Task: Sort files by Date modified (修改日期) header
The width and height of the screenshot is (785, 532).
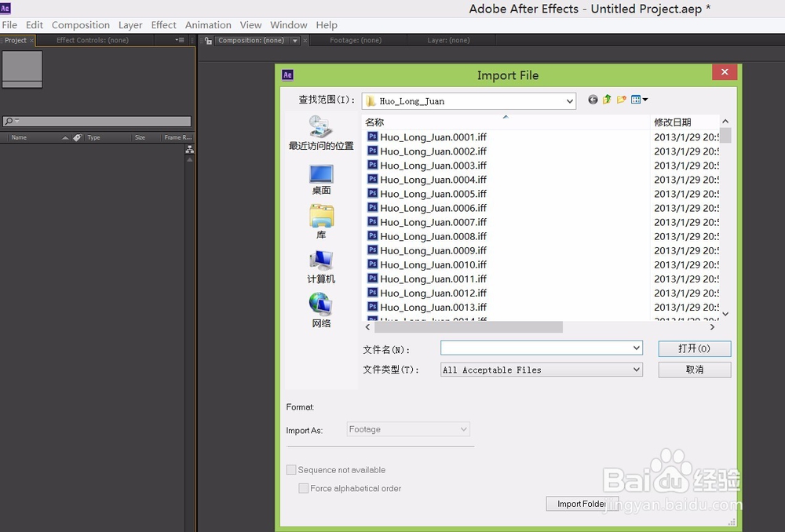Action: [x=685, y=122]
